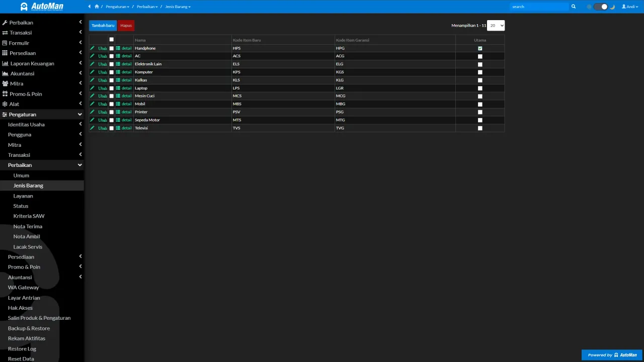The width and height of the screenshot is (644, 362).
Task: Open detail list icon for Sepeda Motor
Action: (118, 120)
